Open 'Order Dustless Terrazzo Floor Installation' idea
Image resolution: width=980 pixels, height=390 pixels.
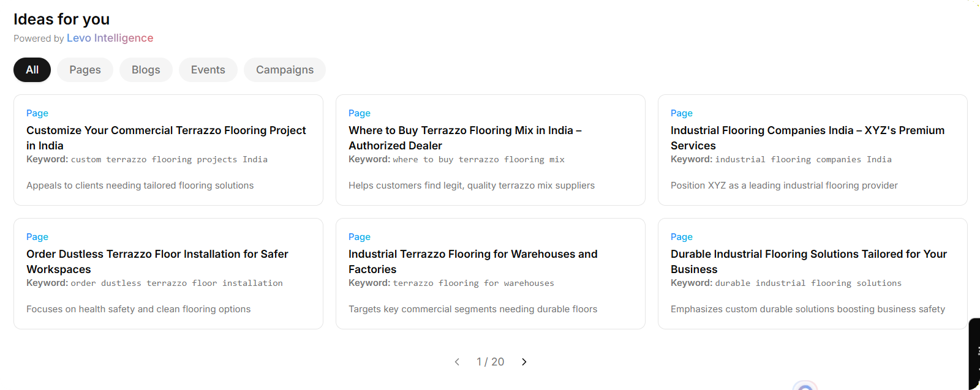click(157, 261)
